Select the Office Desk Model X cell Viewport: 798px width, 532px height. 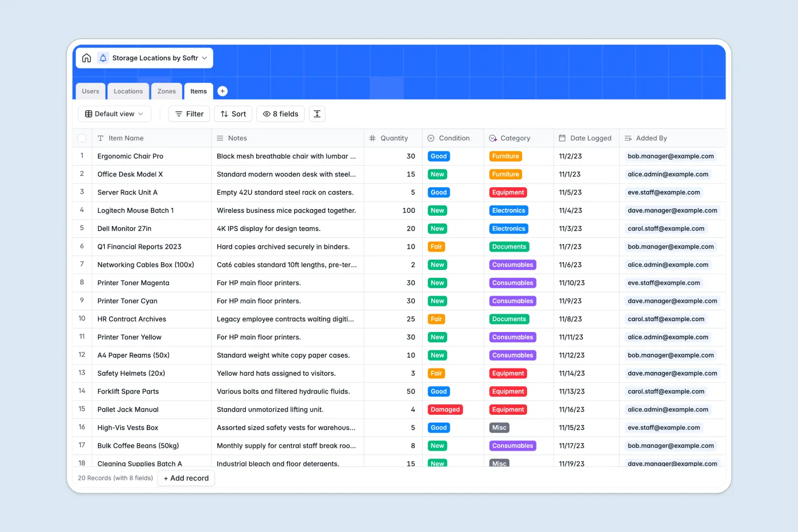[152, 174]
